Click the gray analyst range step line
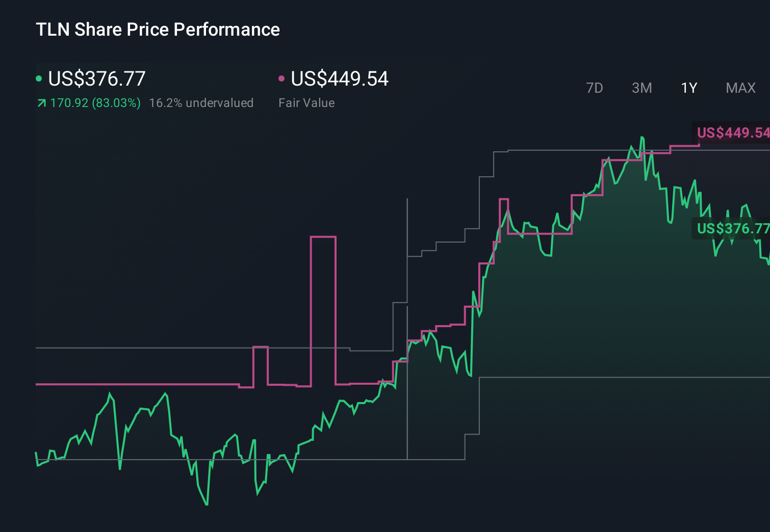 coord(561,150)
